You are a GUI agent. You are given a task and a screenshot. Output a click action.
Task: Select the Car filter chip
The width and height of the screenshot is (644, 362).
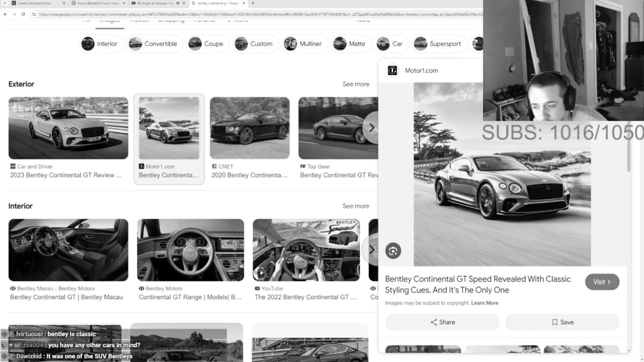point(391,44)
